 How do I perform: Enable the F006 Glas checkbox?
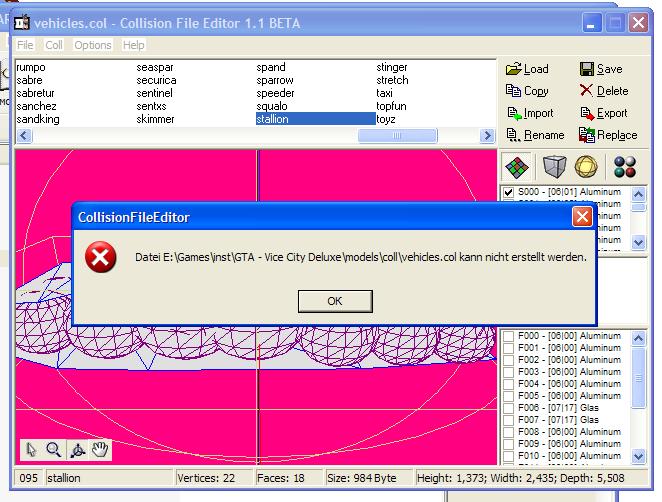pyautogui.click(x=509, y=408)
